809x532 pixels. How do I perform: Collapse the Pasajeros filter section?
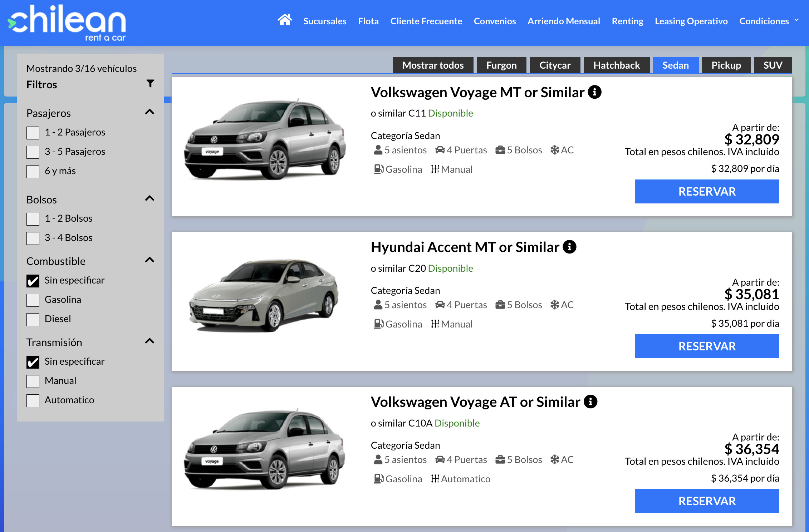pos(150,112)
